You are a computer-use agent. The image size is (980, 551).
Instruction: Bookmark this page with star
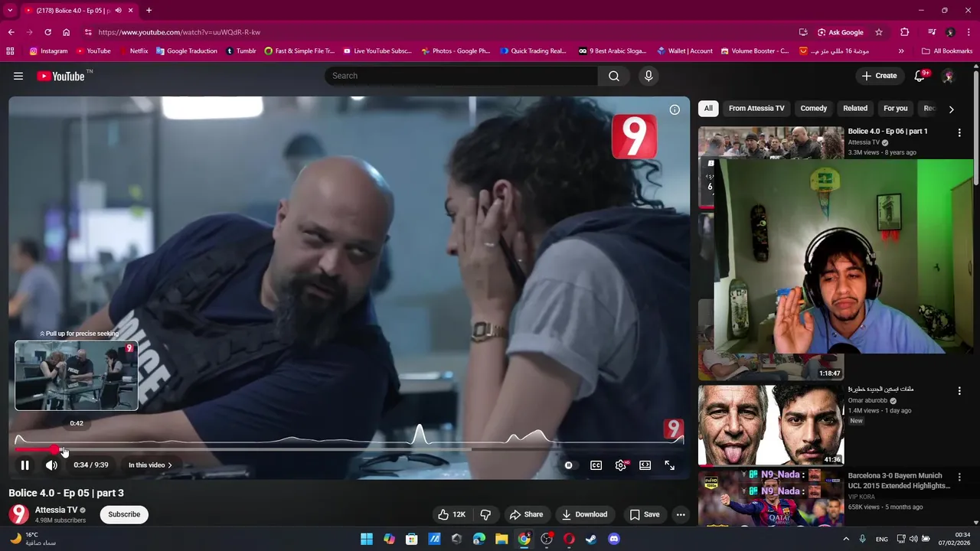879,32
